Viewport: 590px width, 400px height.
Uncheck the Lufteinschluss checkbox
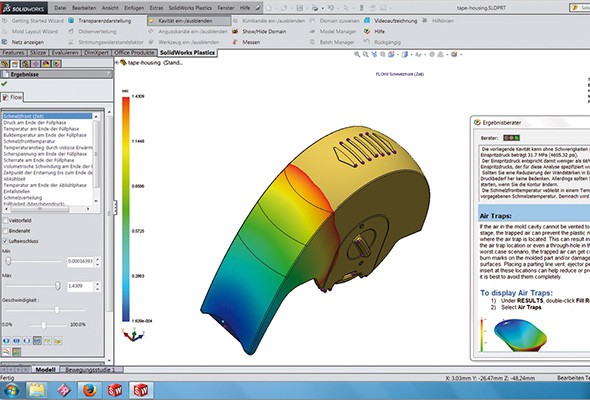click(x=5, y=241)
